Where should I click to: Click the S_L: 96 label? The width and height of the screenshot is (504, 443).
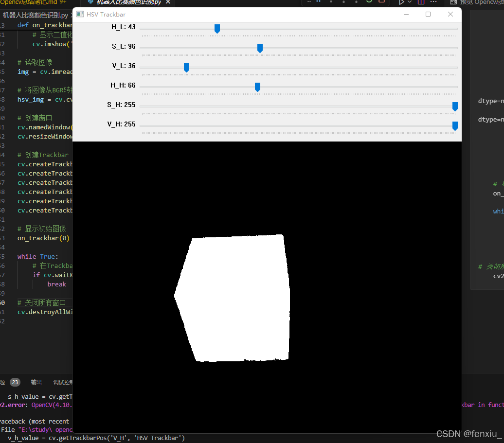coord(124,47)
